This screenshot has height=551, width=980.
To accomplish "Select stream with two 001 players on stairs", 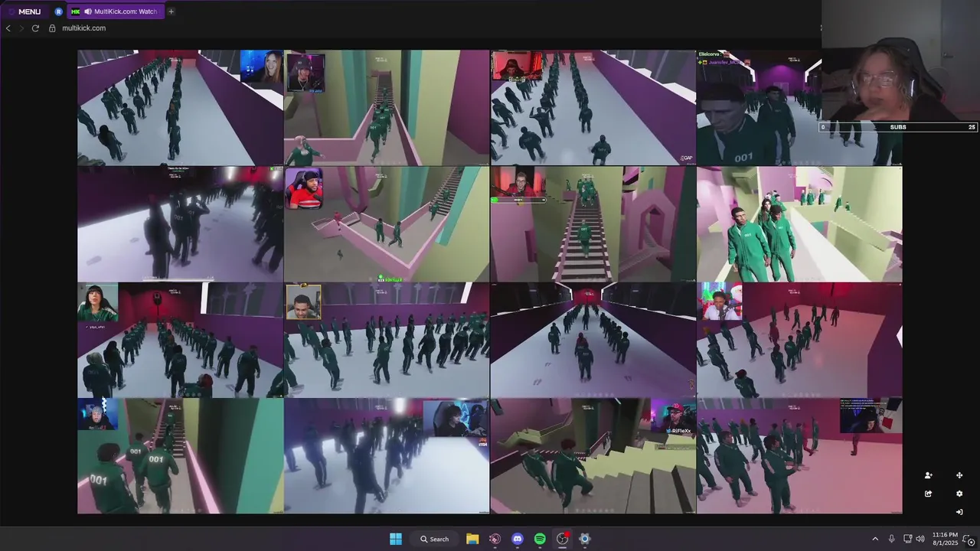I will [x=180, y=456].
